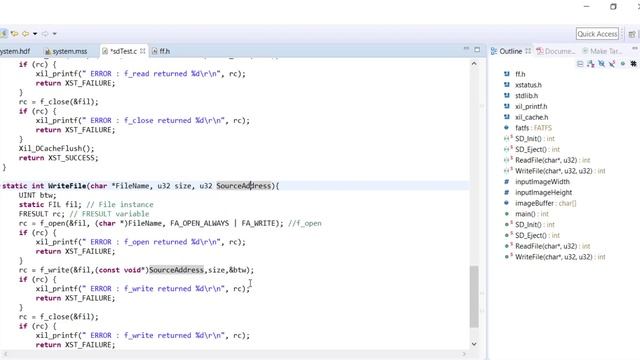Click 'return XST_SUCCESS;' line
The width and height of the screenshot is (640, 360).
pos(58,158)
